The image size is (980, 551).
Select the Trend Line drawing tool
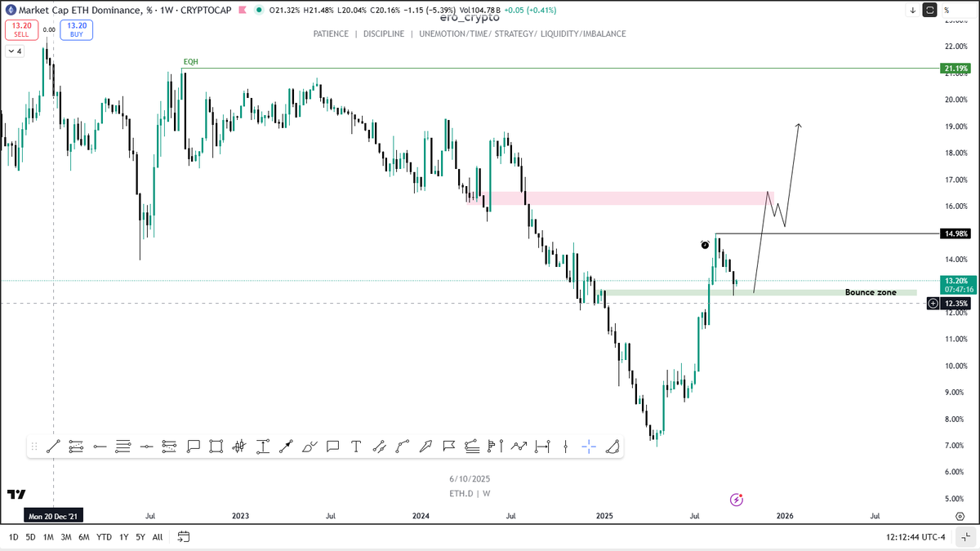click(x=53, y=447)
